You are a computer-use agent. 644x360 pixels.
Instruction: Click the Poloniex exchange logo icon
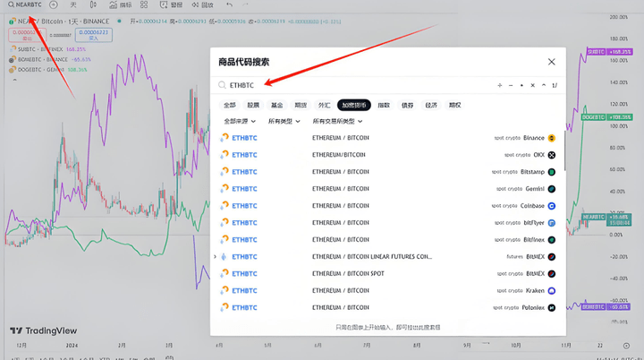[x=552, y=307]
